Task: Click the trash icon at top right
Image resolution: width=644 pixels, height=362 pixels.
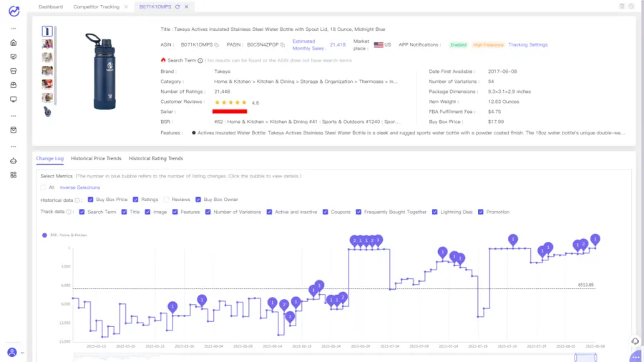Action: (622, 6)
